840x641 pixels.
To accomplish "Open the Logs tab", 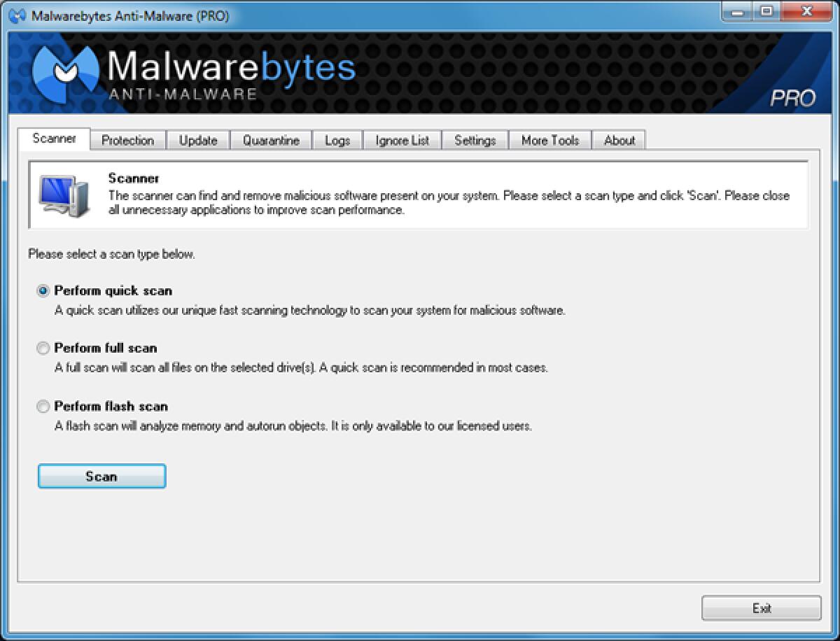I will pyautogui.click(x=337, y=140).
